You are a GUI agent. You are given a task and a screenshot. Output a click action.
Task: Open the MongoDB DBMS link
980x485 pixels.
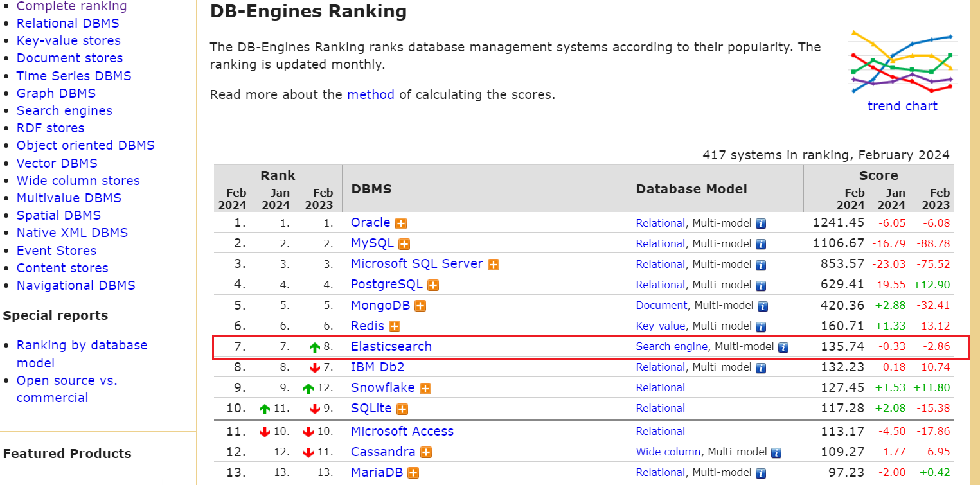pyautogui.click(x=380, y=305)
